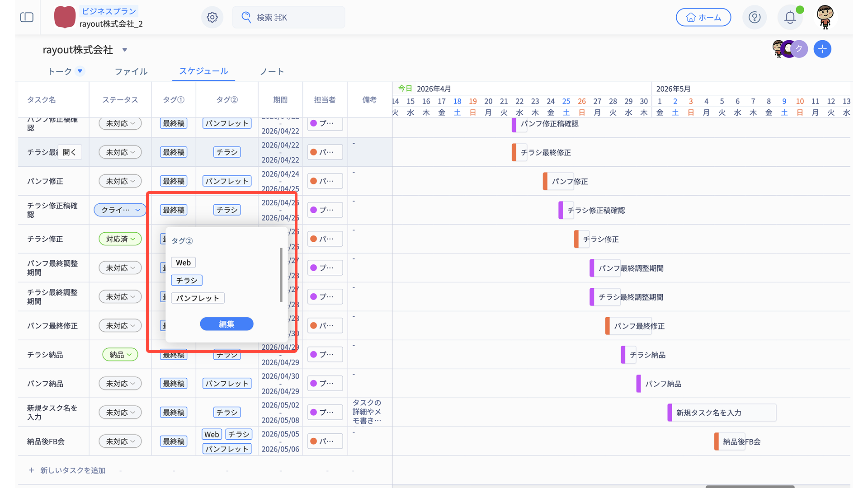Open the settings gear icon

(212, 17)
